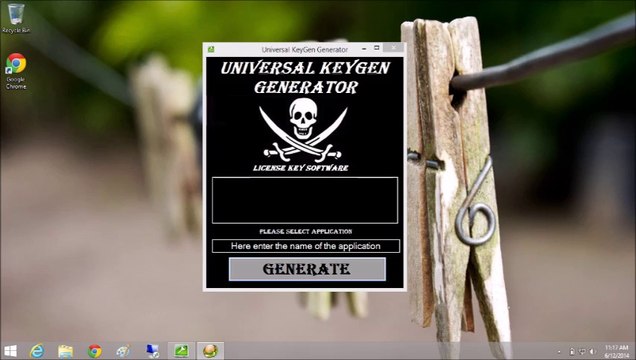Viewport: 636px width, 360px height.
Task: Select the Google Chrome desktop shortcut
Action: pos(16,71)
